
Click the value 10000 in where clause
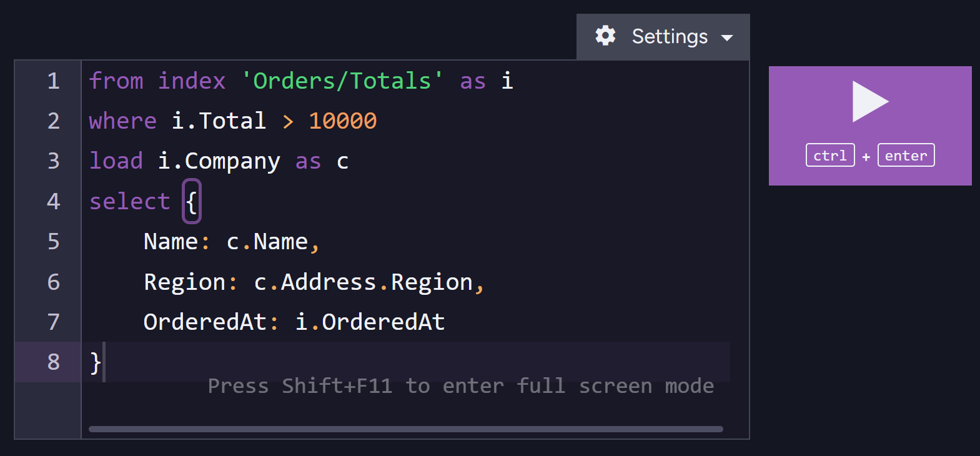[x=343, y=121]
